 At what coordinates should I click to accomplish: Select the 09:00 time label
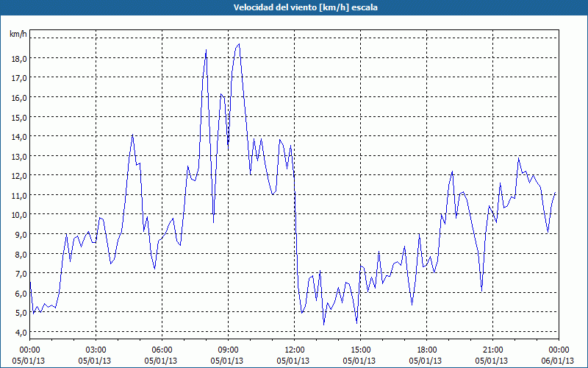(228, 350)
